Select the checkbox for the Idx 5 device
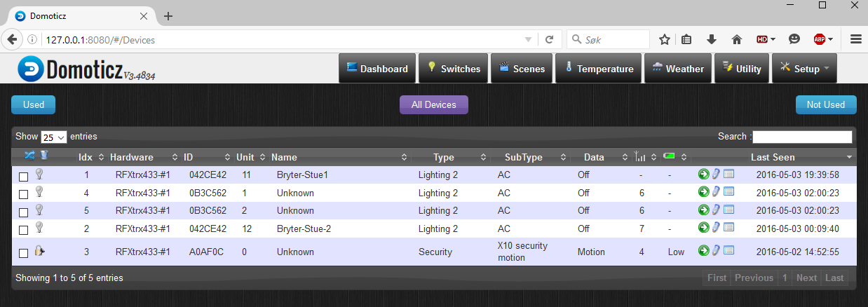 (23, 212)
